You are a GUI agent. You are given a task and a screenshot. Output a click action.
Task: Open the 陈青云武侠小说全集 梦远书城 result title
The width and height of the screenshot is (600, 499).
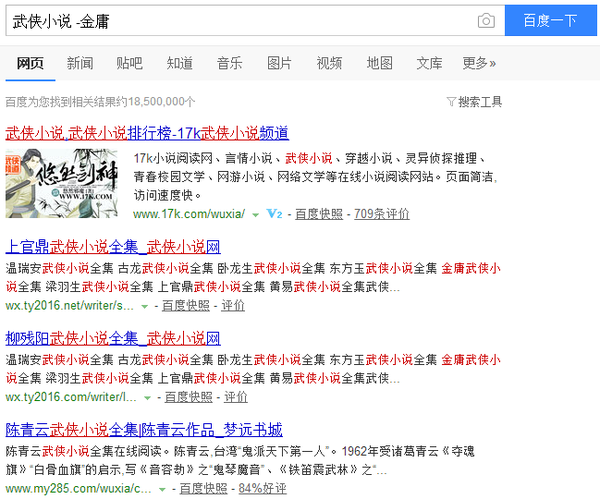point(144,430)
